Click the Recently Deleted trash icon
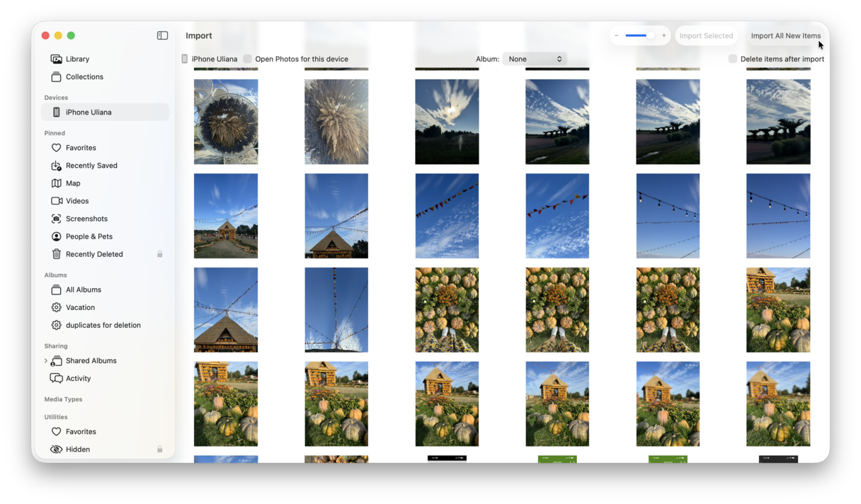 56,254
